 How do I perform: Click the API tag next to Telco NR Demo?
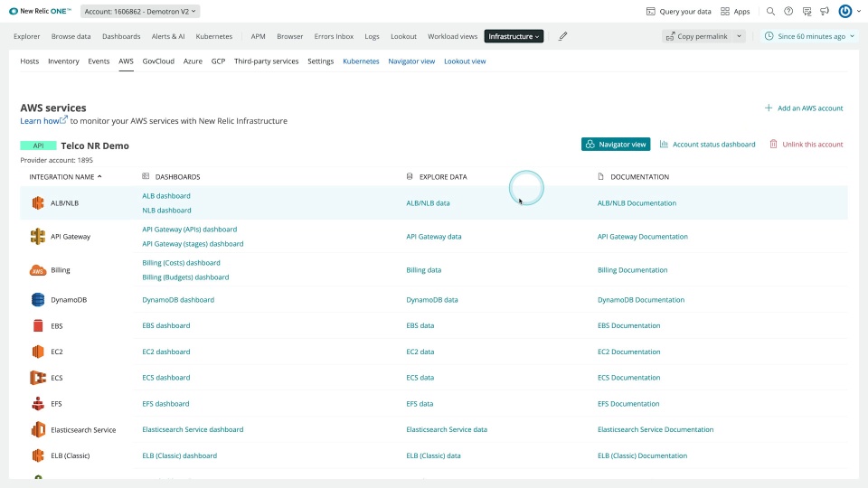point(38,145)
